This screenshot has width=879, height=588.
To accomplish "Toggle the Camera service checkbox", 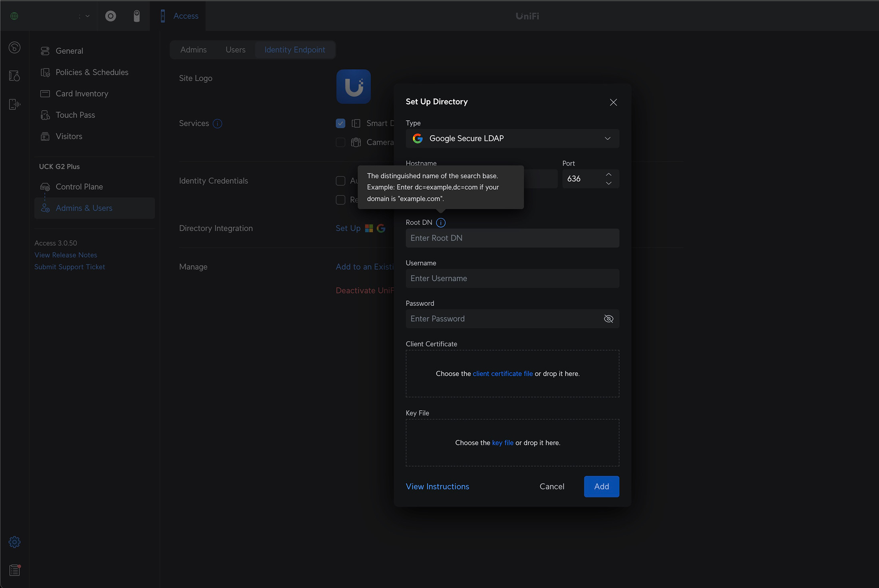I will click(x=340, y=142).
